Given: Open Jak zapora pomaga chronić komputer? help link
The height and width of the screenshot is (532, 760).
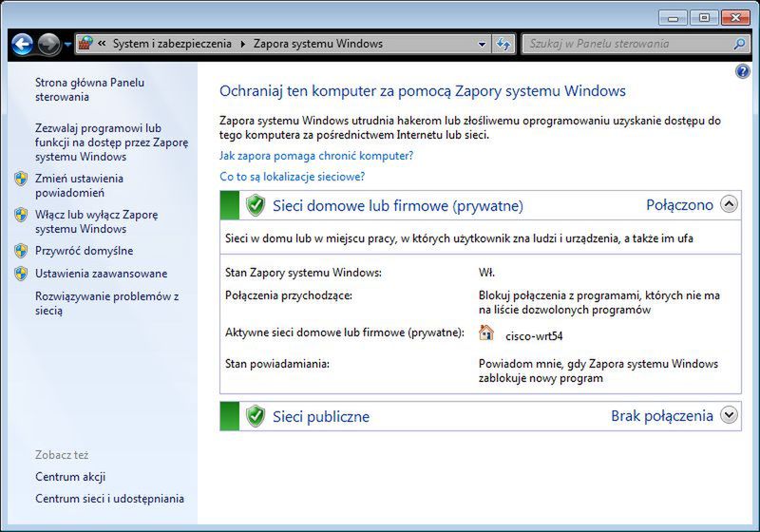Looking at the screenshot, I should (x=316, y=156).
